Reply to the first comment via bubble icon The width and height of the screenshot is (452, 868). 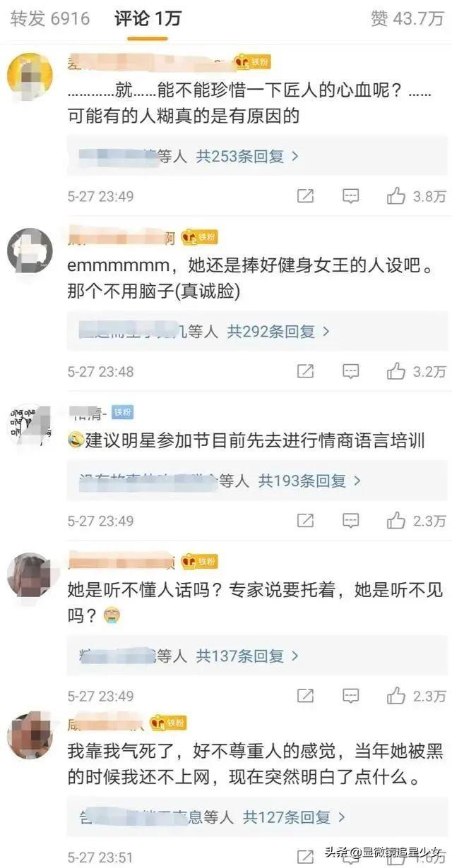click(351, 196)
